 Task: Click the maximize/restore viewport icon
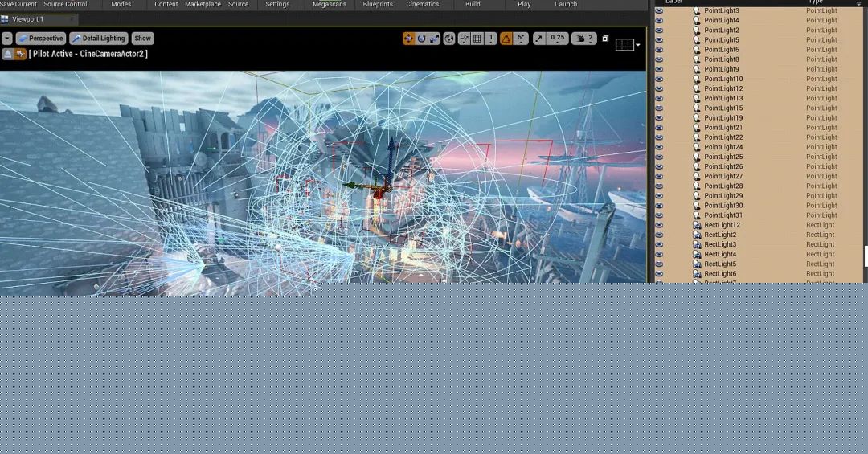[605, 39]
